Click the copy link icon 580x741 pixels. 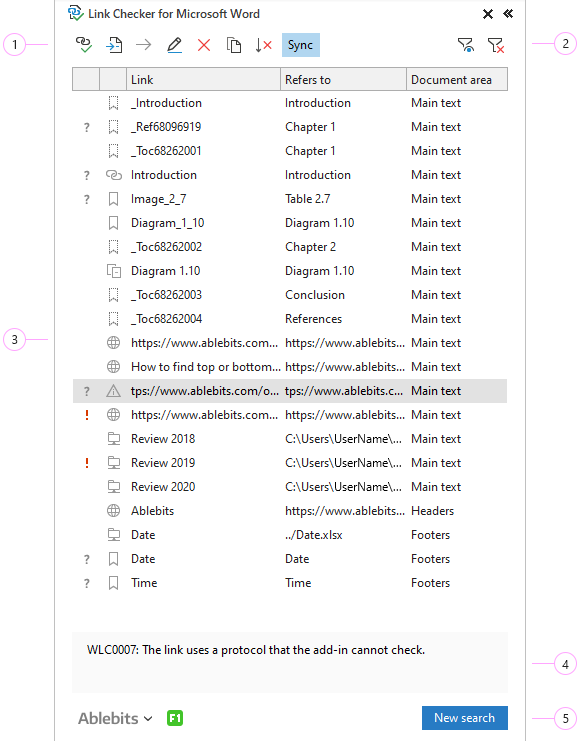point(234,45)
